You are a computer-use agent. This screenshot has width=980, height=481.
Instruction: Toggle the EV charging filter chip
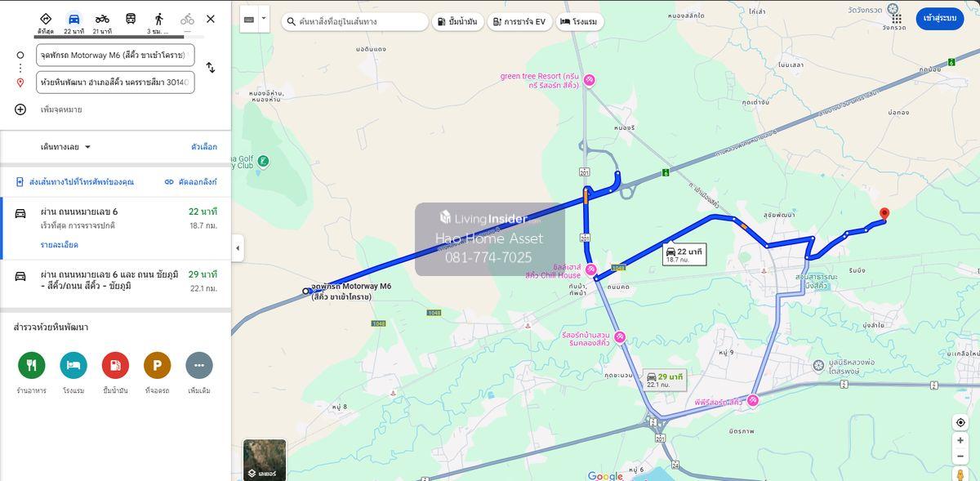tap(519, 22)
